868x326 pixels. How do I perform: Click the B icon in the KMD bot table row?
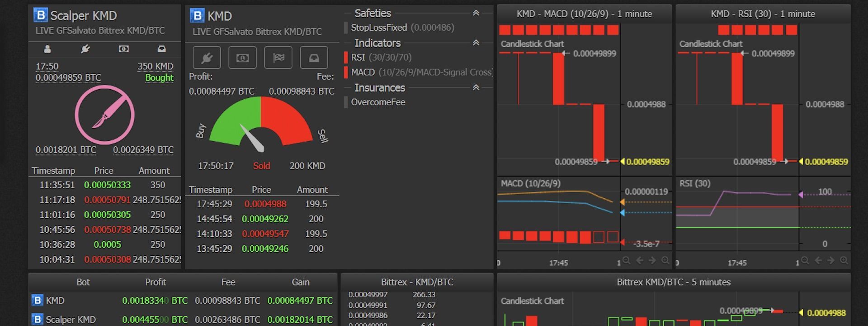pos(37,300)
